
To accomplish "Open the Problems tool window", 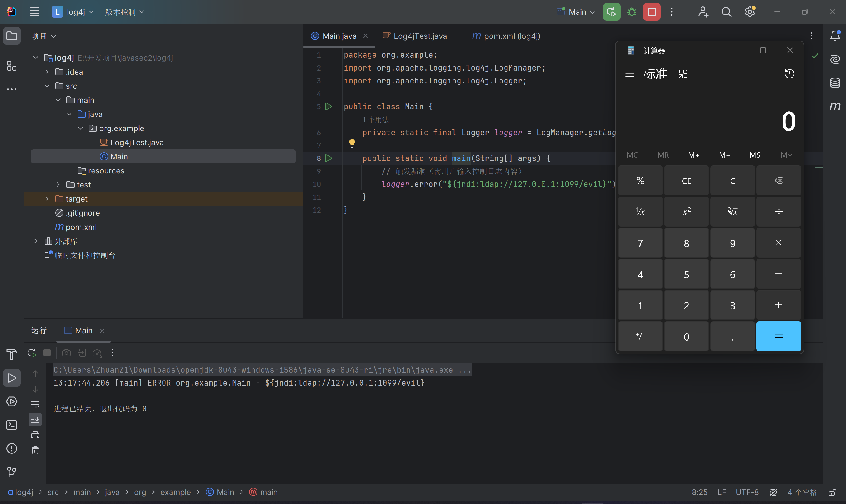I will tap(12, 448).
